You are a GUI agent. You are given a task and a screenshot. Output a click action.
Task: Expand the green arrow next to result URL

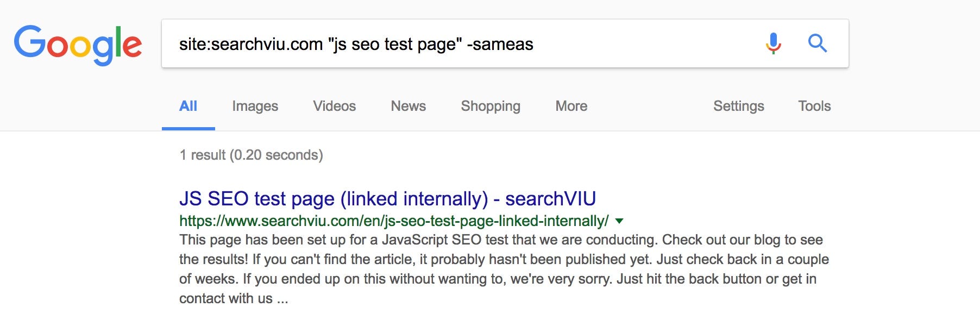click(x=619, y=221)
